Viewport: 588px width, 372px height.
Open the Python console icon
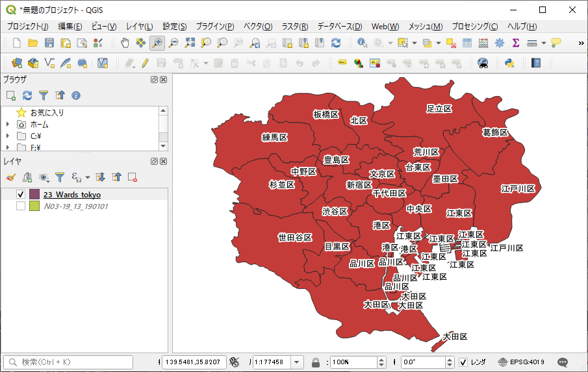coord(509,63)
